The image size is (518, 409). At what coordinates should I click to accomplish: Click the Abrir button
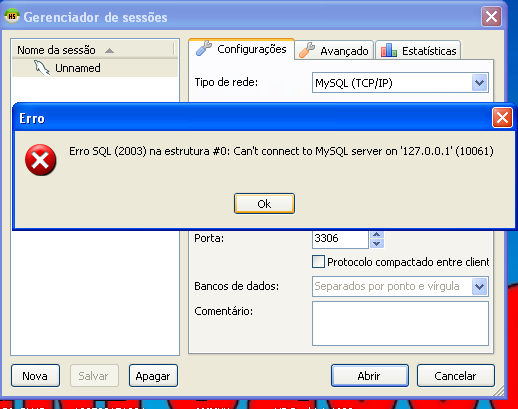(x=370, y=376)
